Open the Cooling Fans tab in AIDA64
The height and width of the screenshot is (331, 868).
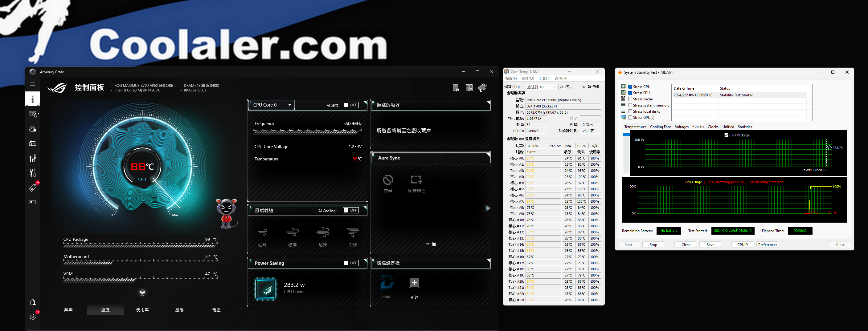tap(661, 127)
